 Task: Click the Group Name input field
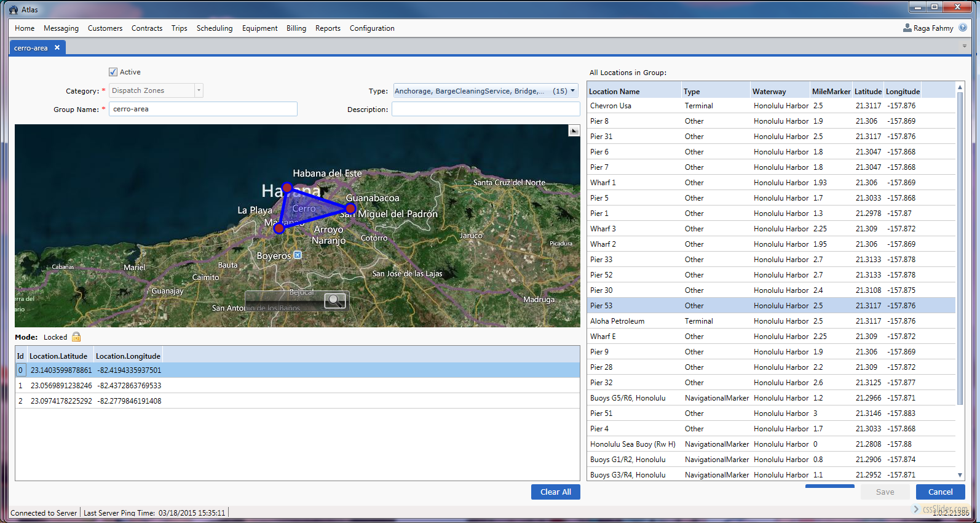[203, 109]
